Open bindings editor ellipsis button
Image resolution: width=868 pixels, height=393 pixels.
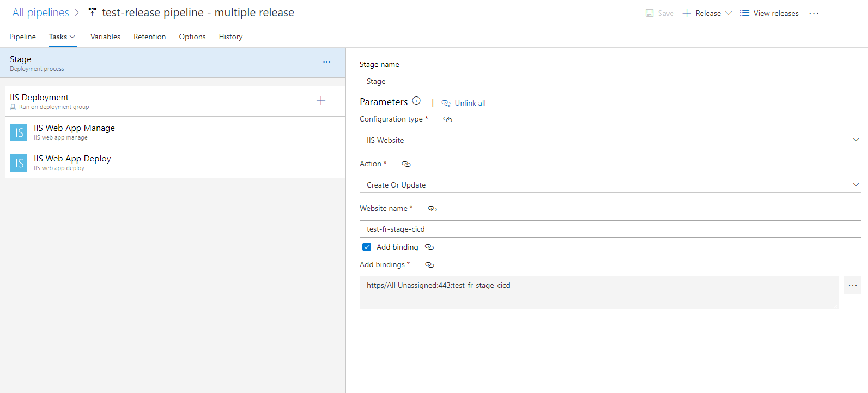tap(853, 285)
